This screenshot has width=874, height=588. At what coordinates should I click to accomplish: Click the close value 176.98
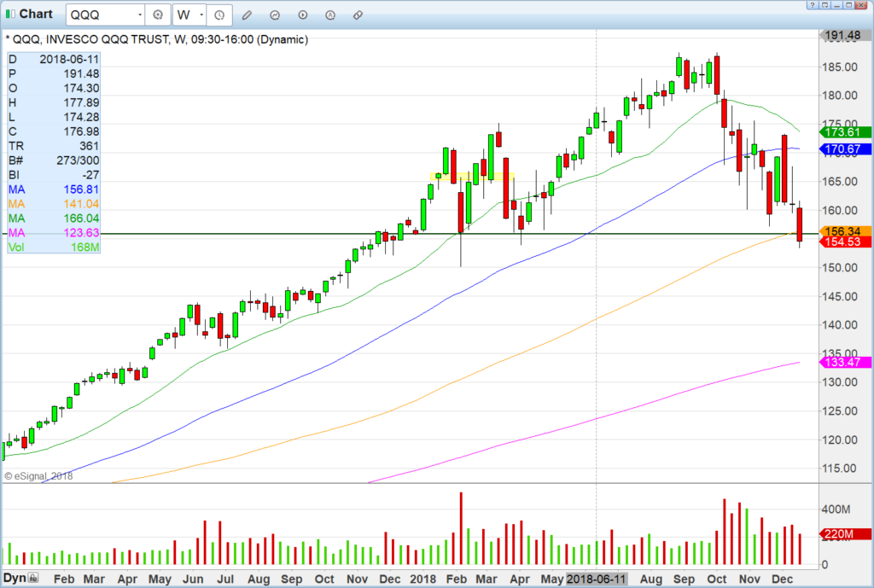click(x=81, y=131)
